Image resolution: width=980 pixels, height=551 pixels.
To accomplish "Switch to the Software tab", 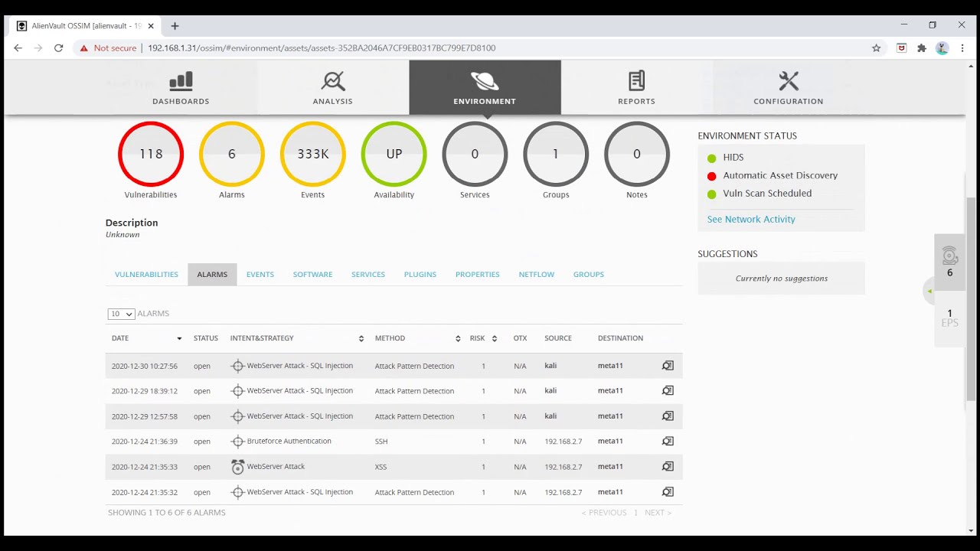I will (x=312, y=274).
